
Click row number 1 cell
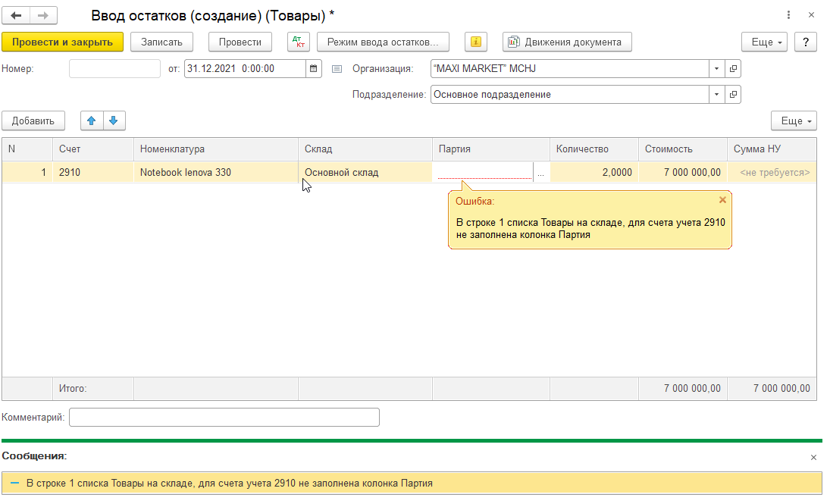click(x=27, y=172)
